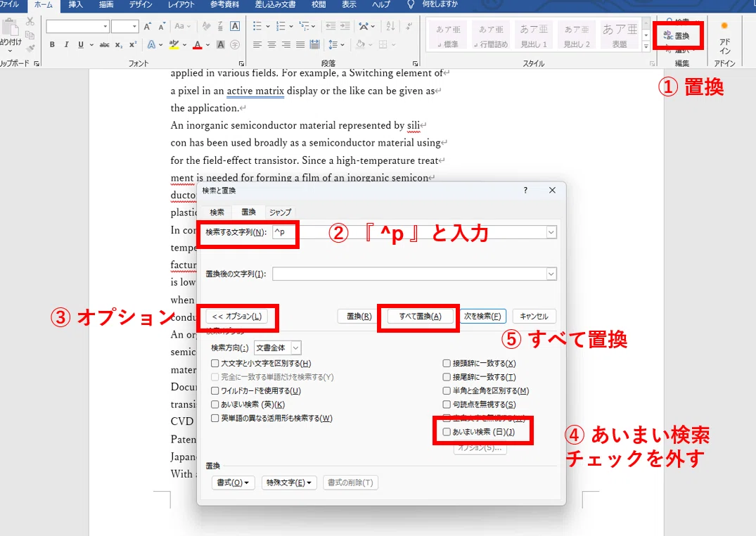Click the text highlight color button
The width and height of the screenshot is (756, 536).
[x=174, y=44]
